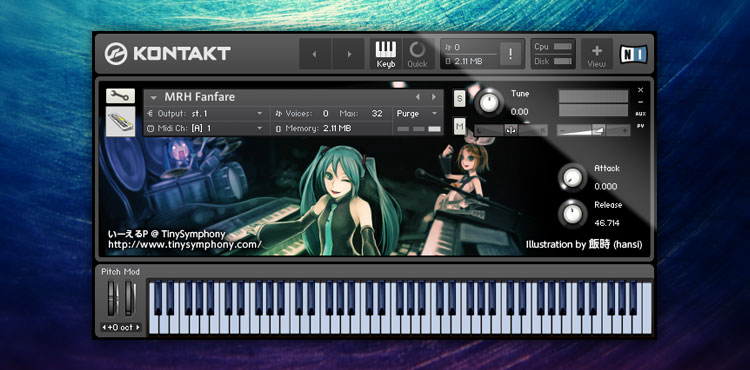Viewport: 750px width, 370px height.
Task: Switch to next instrument with right arrow
Action: coord(434,97)
